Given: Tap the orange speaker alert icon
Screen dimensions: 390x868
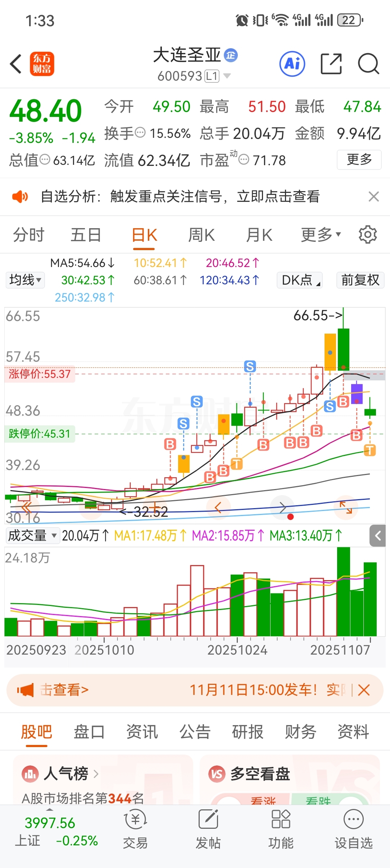Looking at the screenshot, I should (20, 196).
